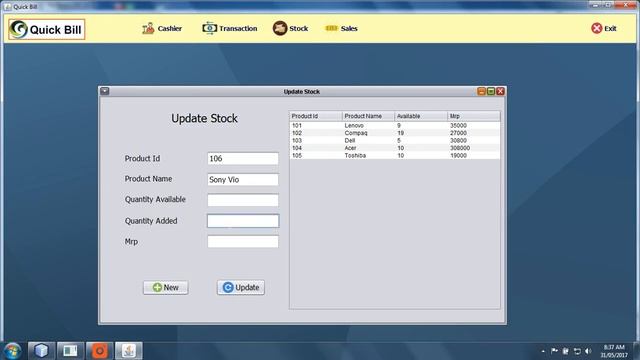Click the New button

pos(165,287)
